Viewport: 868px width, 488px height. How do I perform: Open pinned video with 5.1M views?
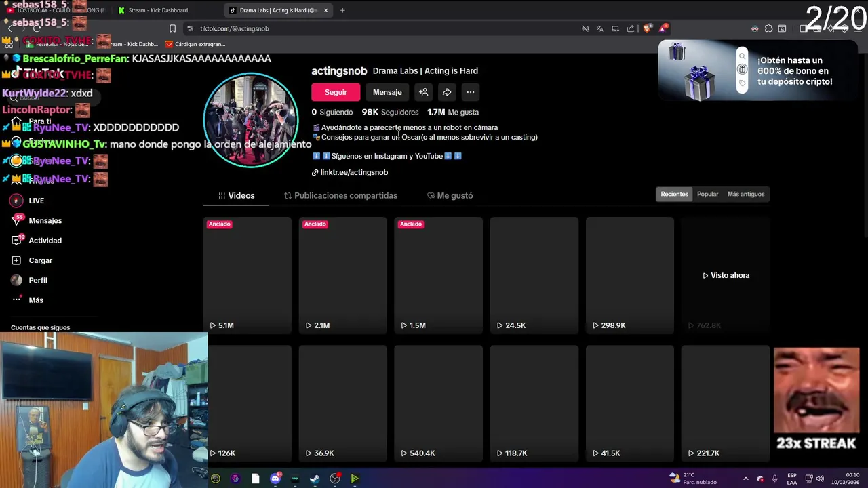point(247,275)
